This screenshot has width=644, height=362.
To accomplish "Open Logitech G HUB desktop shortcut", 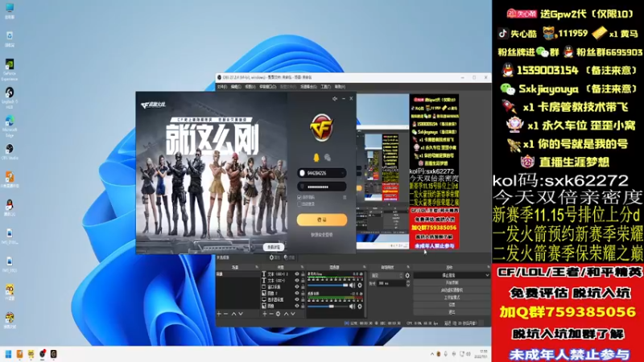I will pos(10,97).
